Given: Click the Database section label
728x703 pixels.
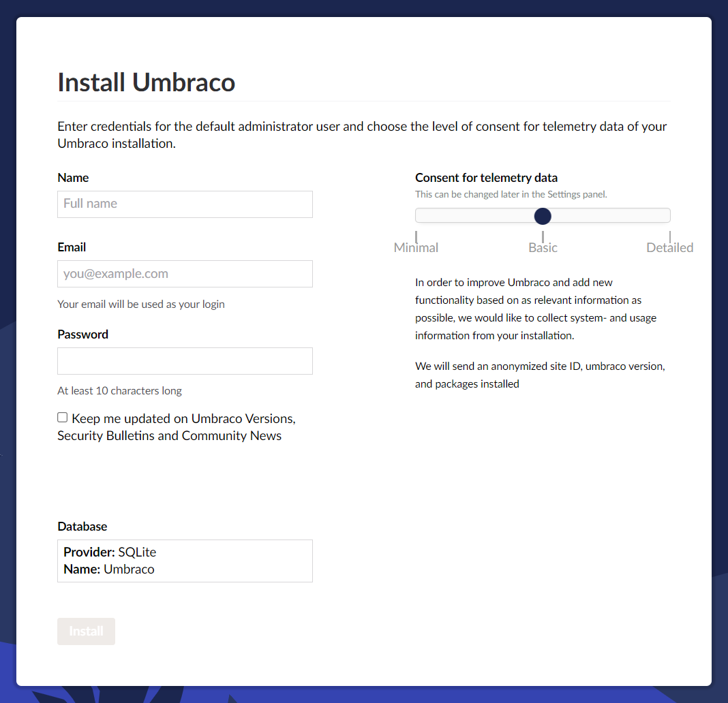Looking at the screenshot, I should [x=82, y=526].
